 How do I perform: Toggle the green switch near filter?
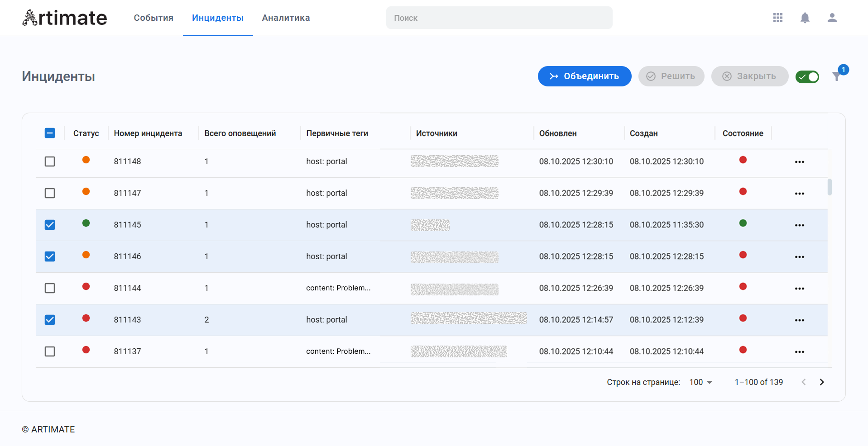tap(807, 77)
